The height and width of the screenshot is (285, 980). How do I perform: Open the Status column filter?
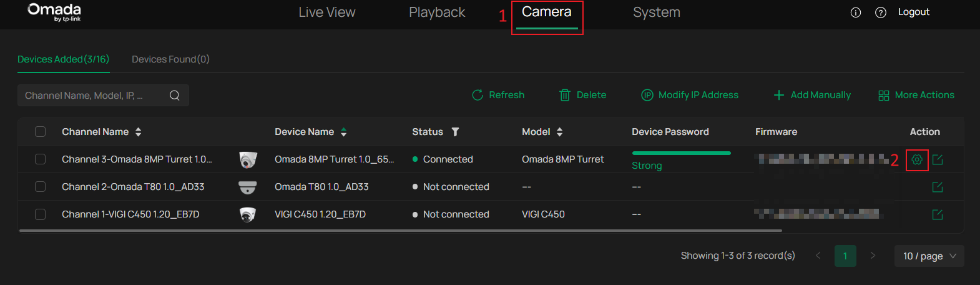[455, 132]
